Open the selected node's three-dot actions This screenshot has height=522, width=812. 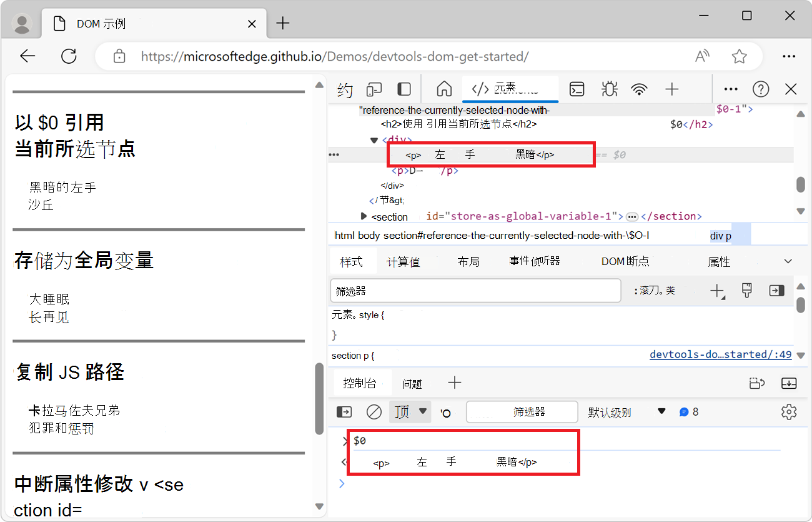[334, 154]
